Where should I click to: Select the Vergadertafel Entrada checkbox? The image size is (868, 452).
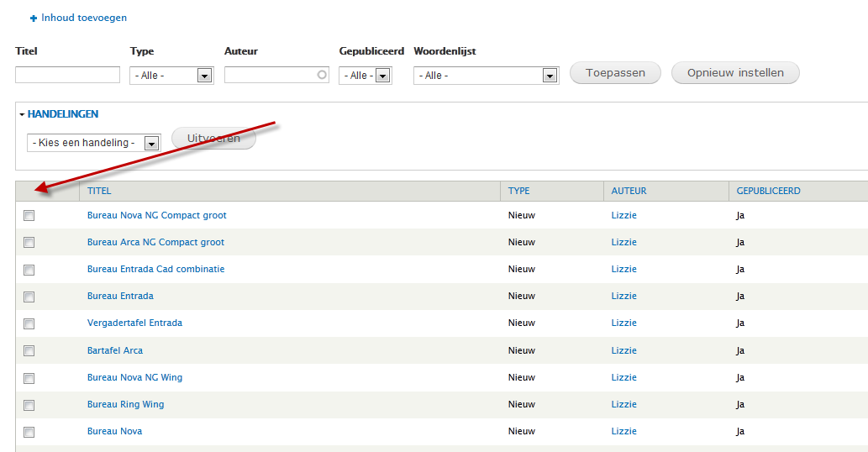[29, 323]
